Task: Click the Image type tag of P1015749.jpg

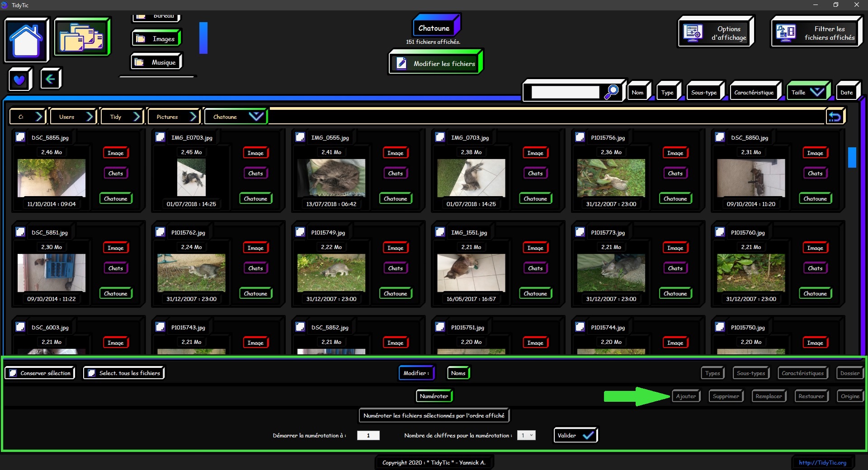Action: pos(395,248)
